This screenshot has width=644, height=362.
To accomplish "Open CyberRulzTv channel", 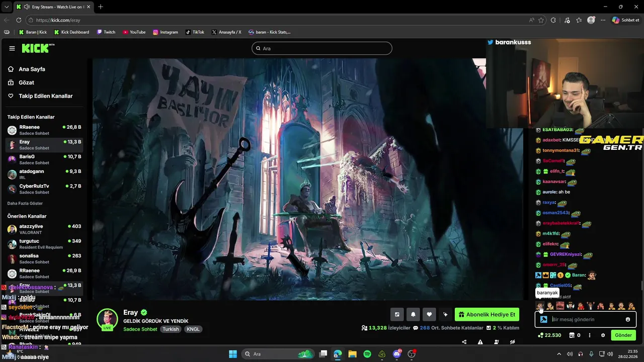I will pos(44,189).
